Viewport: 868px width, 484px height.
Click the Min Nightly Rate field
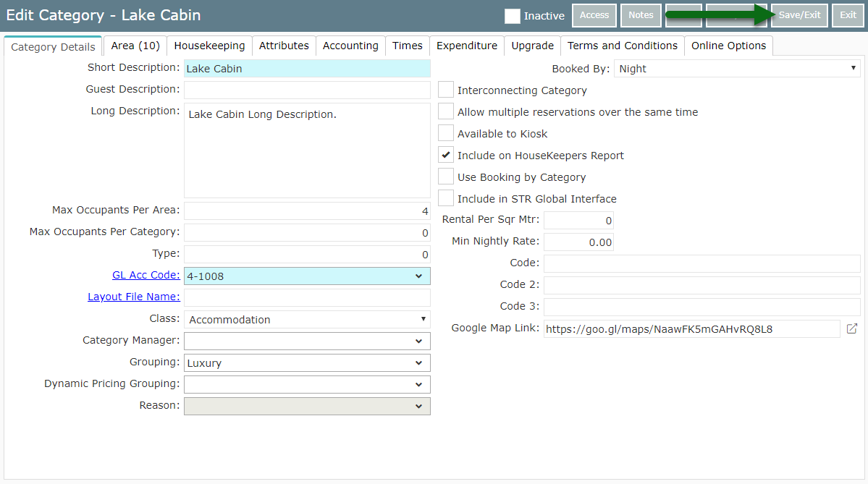(578, 242)
